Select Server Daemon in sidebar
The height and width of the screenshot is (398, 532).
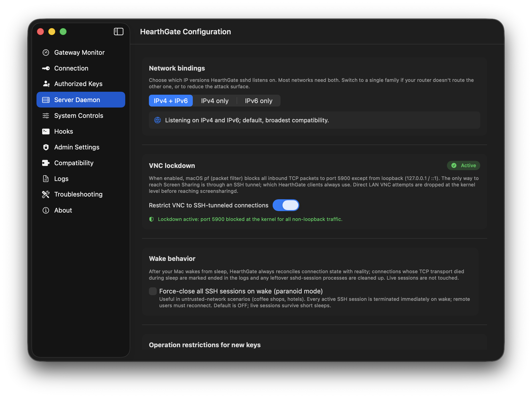click(81, 100)
